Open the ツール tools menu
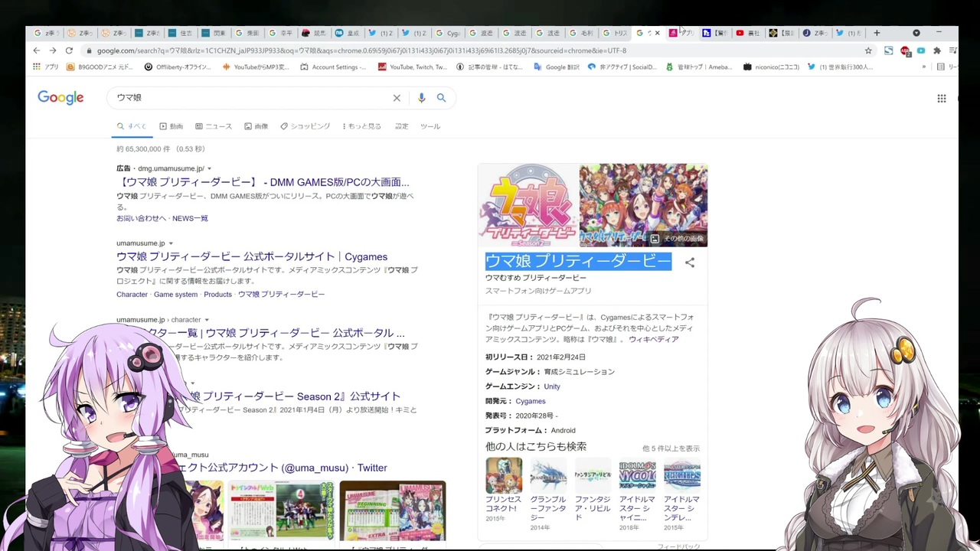This screenshot has width=980, height=551. point(430,126)
